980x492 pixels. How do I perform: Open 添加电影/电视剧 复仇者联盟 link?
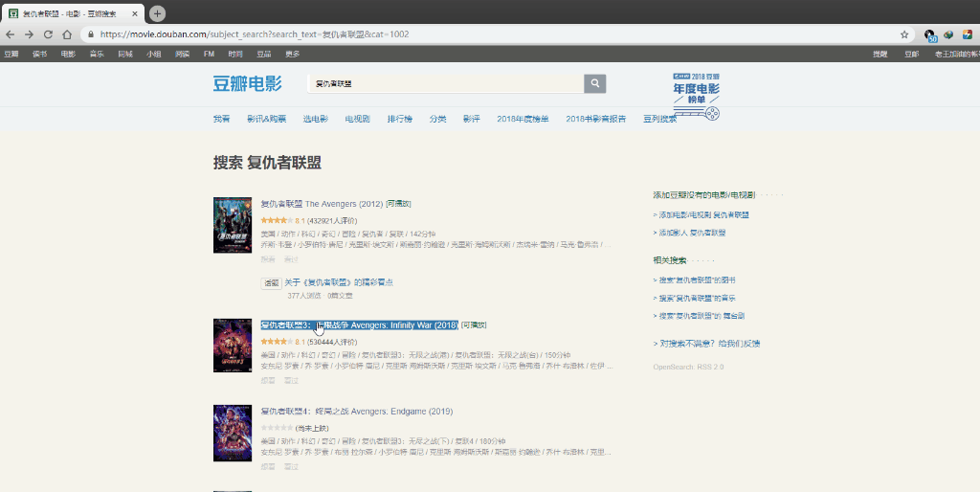[x=702, y=215]
